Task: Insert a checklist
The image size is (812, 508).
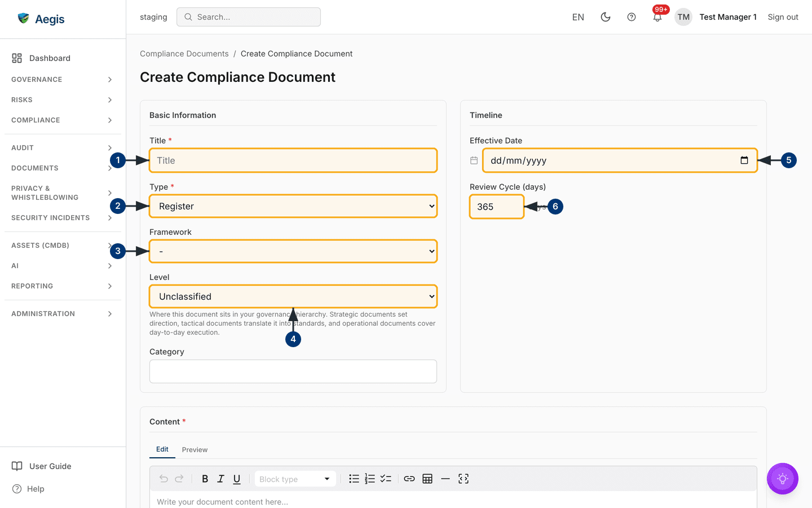Action: 386,479
